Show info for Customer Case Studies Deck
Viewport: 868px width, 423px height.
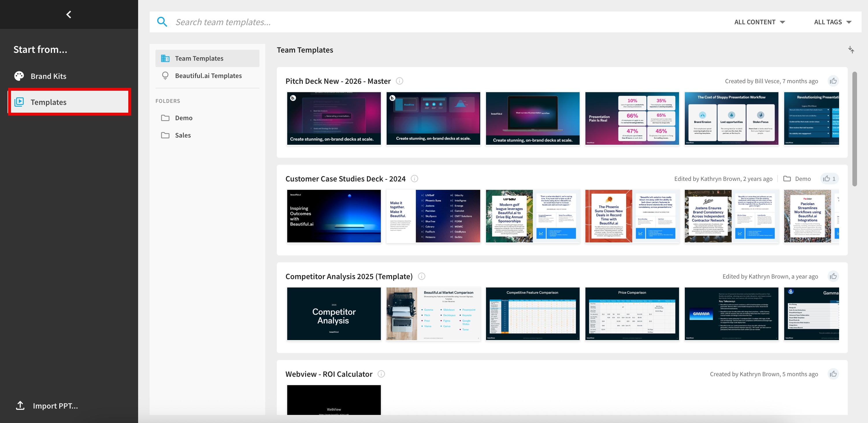pyautogui.click(x=414, y=179)
